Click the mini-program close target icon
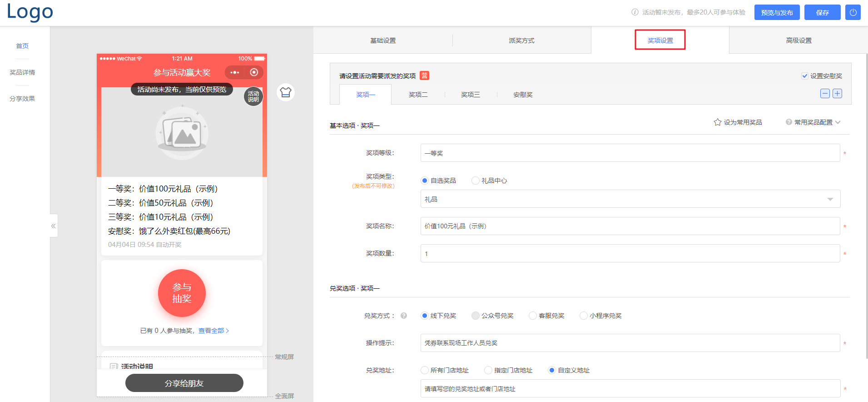Viewport: 868px width, 402px height. pos(254,72)
